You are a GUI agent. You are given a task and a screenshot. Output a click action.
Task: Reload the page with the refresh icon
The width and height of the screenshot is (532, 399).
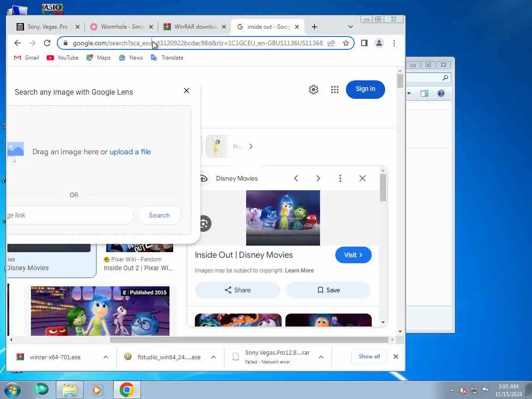[x=47, y=43]
